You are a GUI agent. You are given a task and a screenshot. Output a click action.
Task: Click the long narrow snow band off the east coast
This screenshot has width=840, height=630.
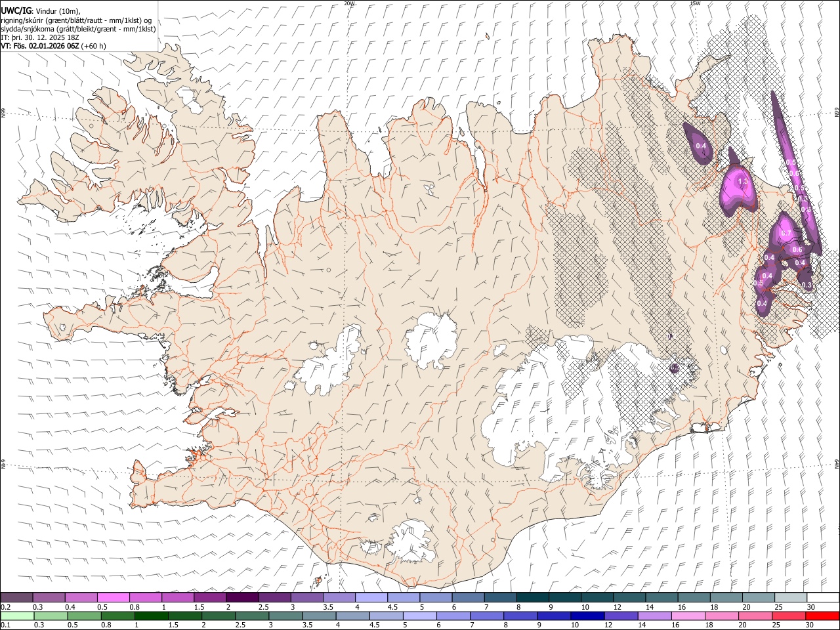[796, 172]
